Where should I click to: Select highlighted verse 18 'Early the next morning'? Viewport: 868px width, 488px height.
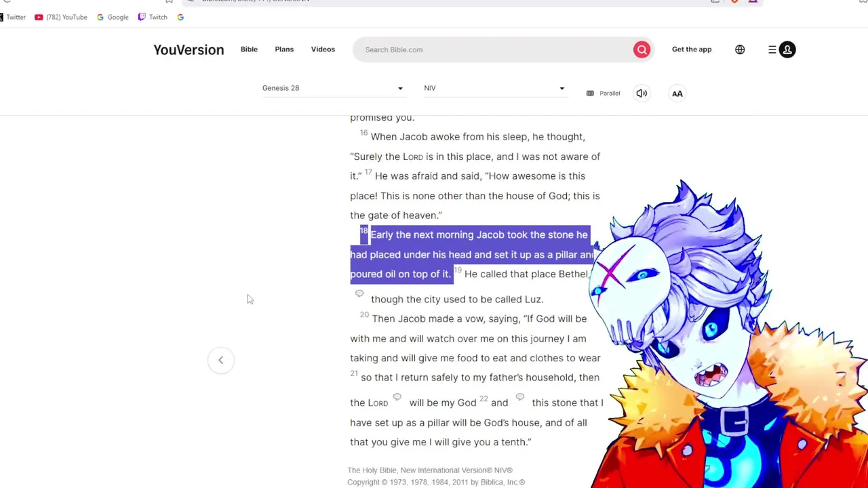479,235
